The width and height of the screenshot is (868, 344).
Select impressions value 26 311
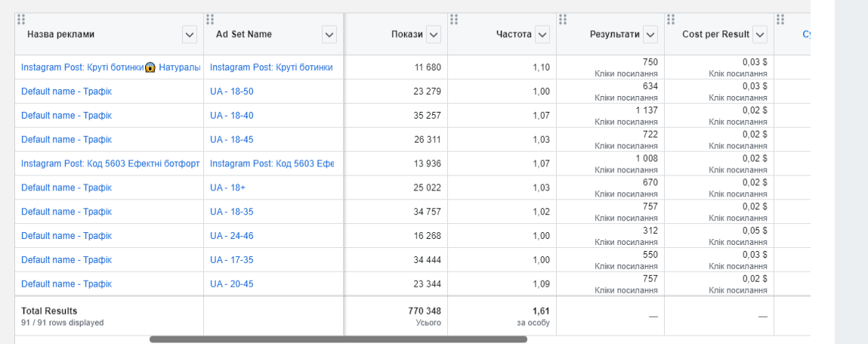(428, 140)
